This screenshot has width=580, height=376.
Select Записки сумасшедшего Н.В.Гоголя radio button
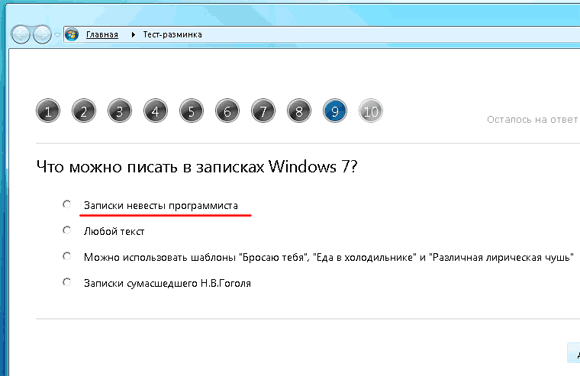tap(67, 282)
